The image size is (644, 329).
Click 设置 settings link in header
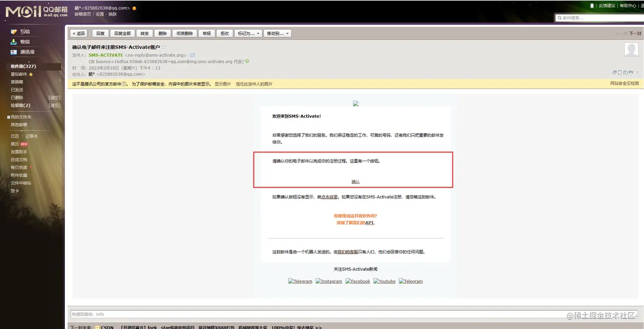click(x=100, y=14)
